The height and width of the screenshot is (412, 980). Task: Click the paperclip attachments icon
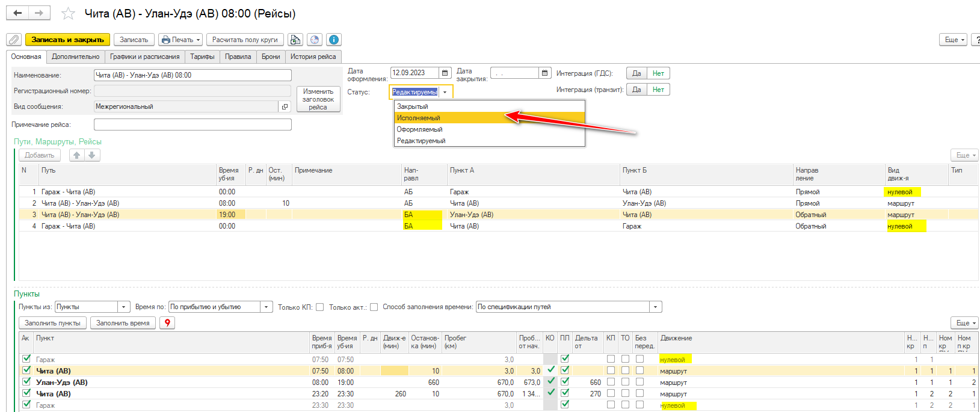click(x=14, y=40)
